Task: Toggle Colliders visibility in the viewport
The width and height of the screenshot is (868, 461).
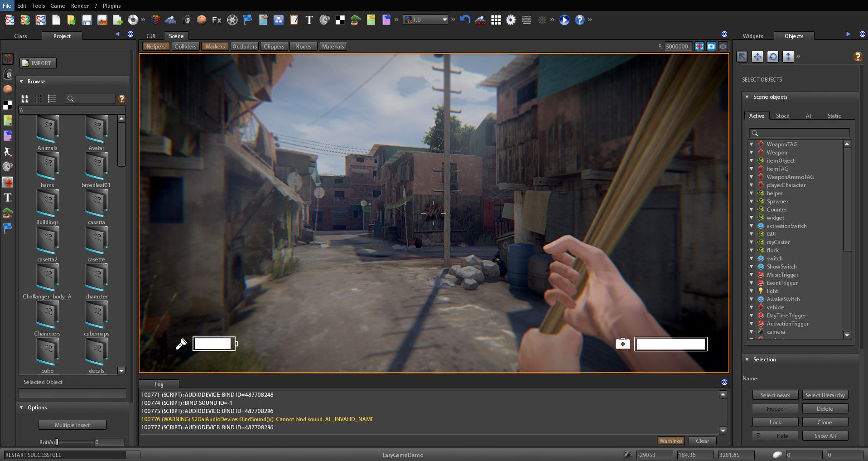Action: [185, 46]
